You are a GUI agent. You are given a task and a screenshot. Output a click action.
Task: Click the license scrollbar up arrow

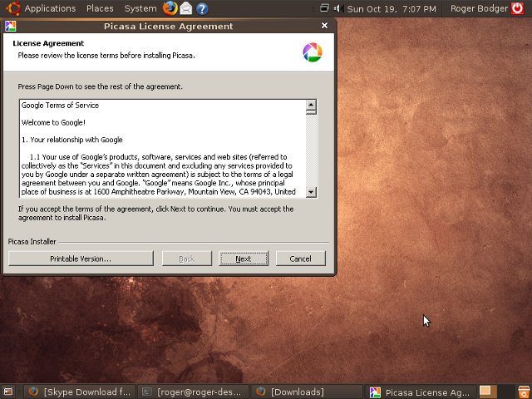click(311, 104)
